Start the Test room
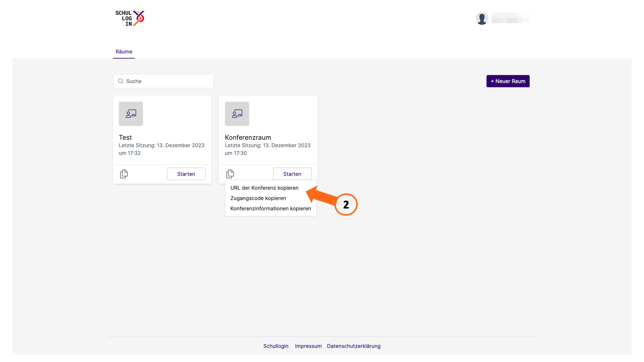 click(186, 174)
